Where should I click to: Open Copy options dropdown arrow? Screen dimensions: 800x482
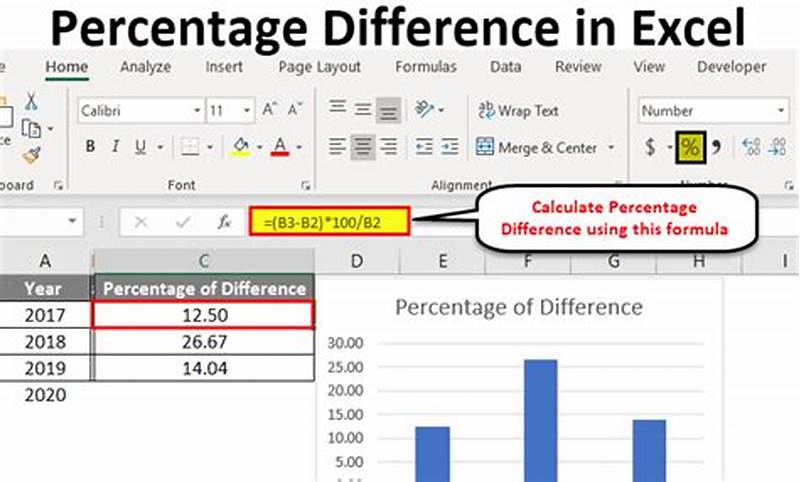(50, 129)
